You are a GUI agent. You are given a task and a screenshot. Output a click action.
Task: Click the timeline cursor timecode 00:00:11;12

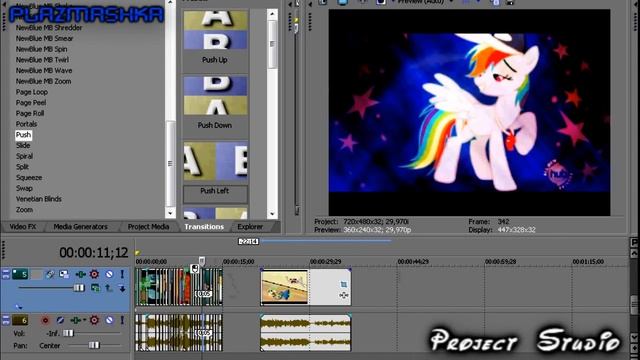[94, 253]
